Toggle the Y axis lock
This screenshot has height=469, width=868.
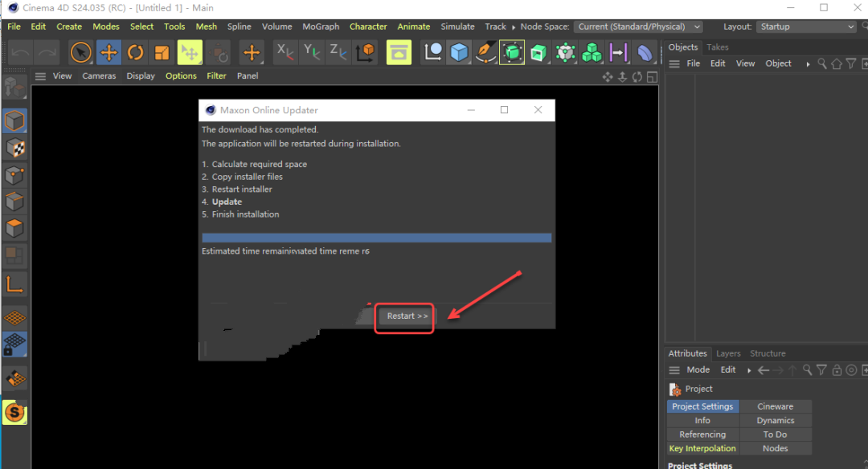click(312, 52)
